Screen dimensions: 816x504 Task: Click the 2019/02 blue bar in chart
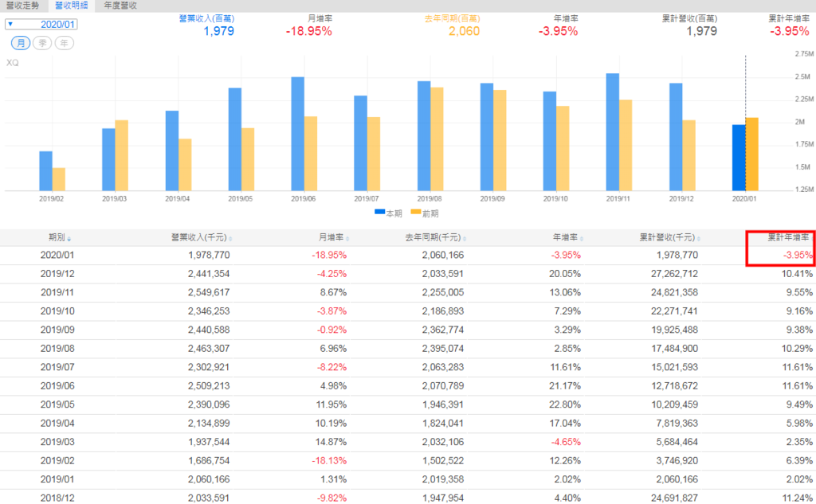pyautogui.click(x=45, y=171)
